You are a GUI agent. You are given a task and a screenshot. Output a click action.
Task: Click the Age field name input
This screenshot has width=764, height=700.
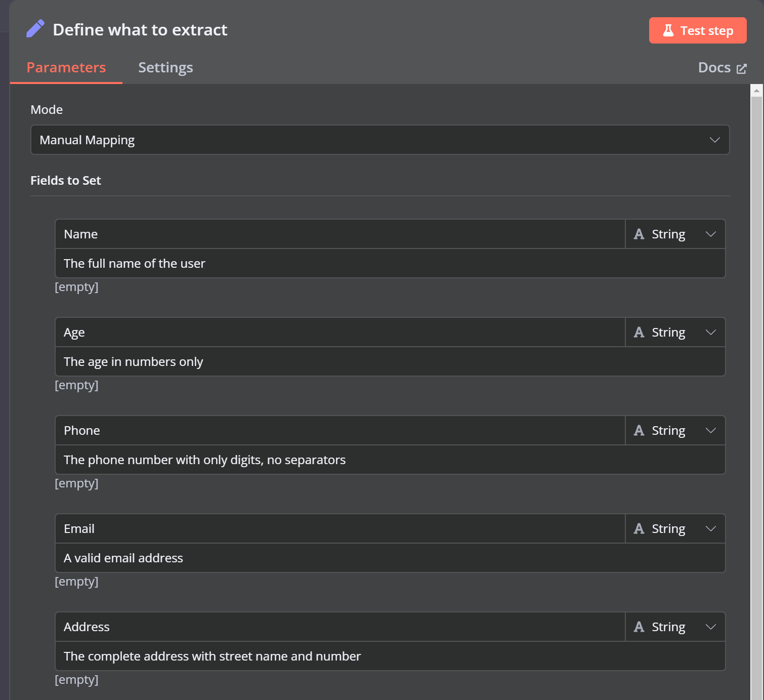[340, 332]
